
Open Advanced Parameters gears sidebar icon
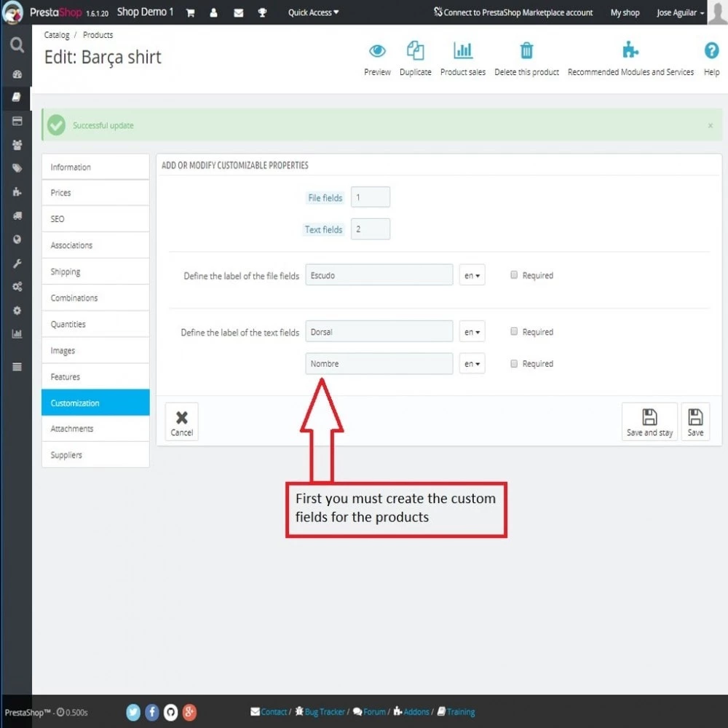tap(17, 286)
